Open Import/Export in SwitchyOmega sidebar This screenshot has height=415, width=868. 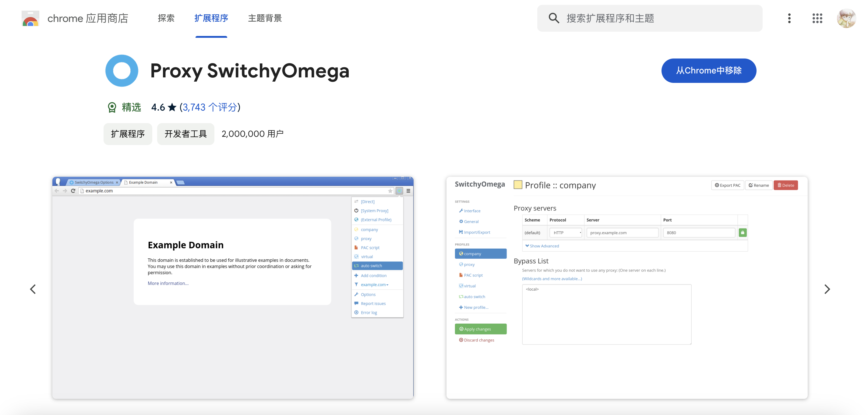(x=475, y=232)
